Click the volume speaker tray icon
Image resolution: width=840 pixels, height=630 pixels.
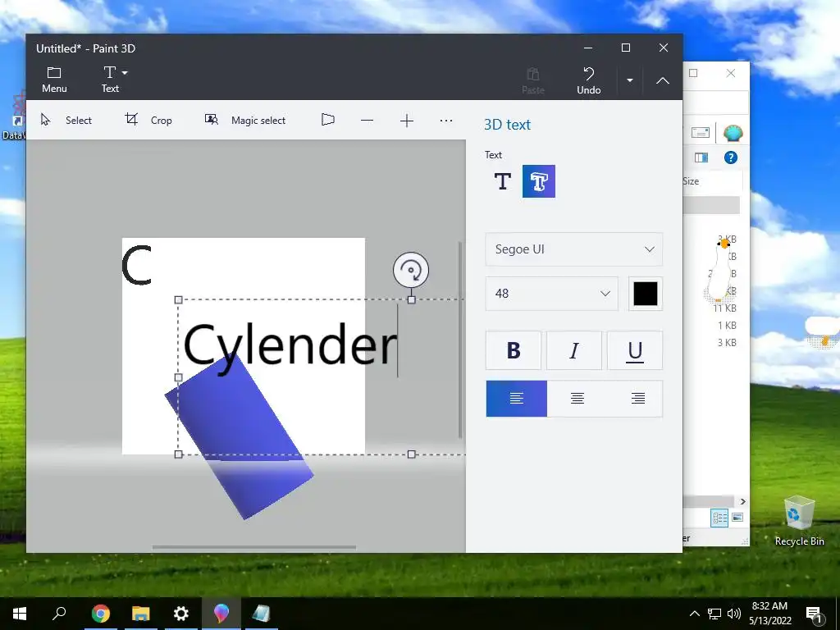(x=734, y=614)
